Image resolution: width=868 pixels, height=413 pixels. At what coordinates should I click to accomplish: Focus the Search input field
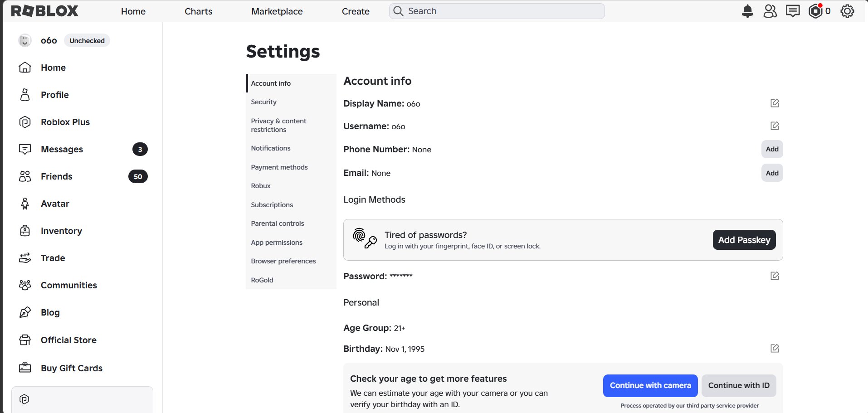coord(497,11)
